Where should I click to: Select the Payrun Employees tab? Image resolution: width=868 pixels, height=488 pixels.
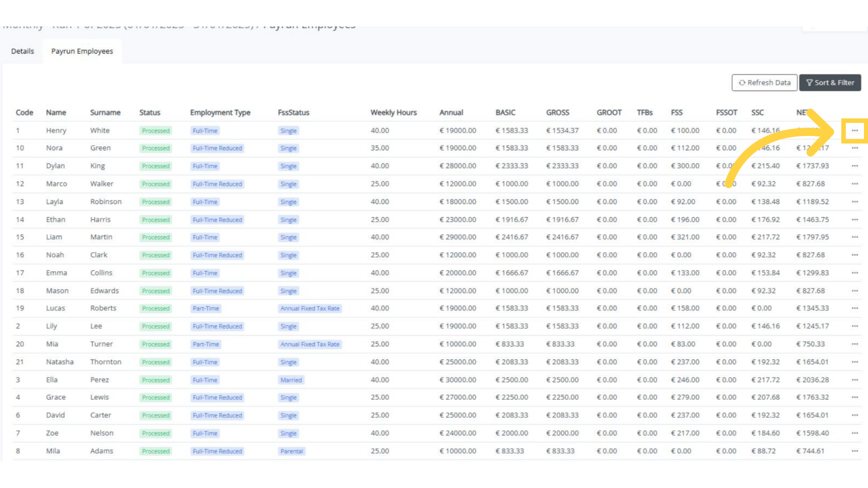[82, 51]
